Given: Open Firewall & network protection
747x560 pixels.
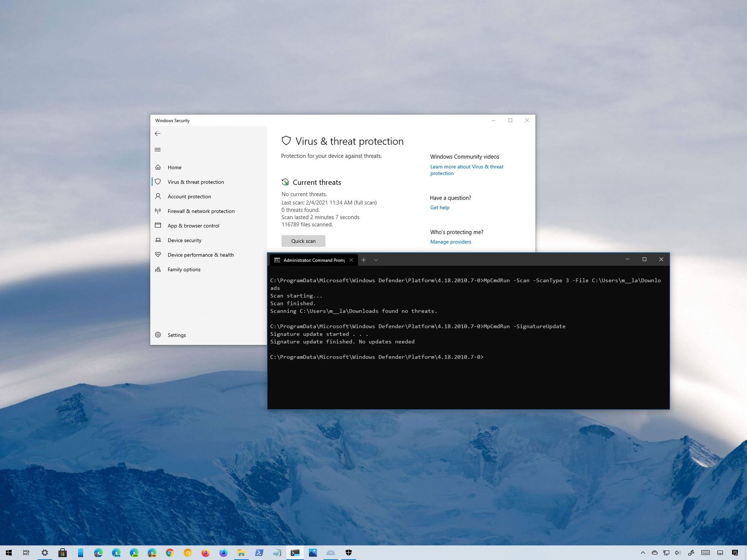Looking at the screenshot, I should 201,211.
